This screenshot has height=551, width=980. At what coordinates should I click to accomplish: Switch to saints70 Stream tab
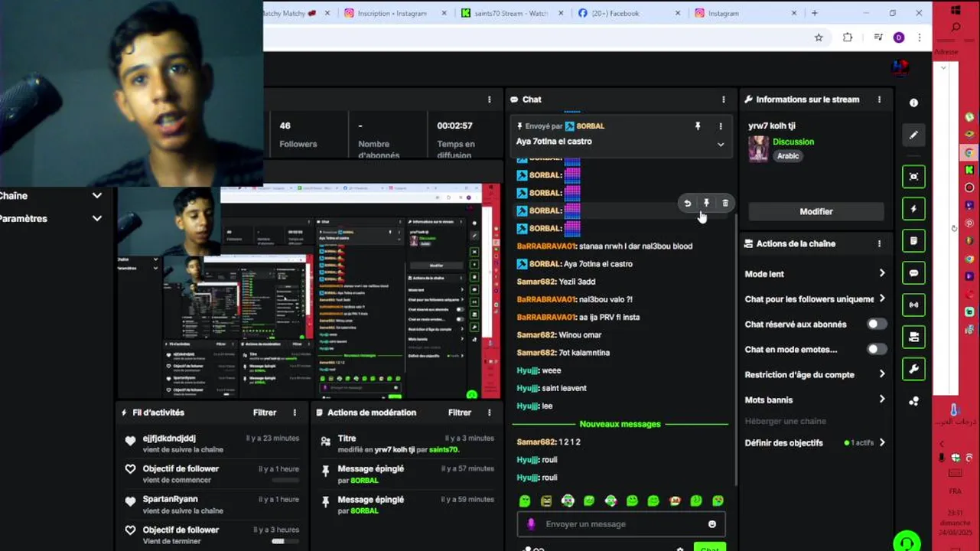tap(511, 13)
